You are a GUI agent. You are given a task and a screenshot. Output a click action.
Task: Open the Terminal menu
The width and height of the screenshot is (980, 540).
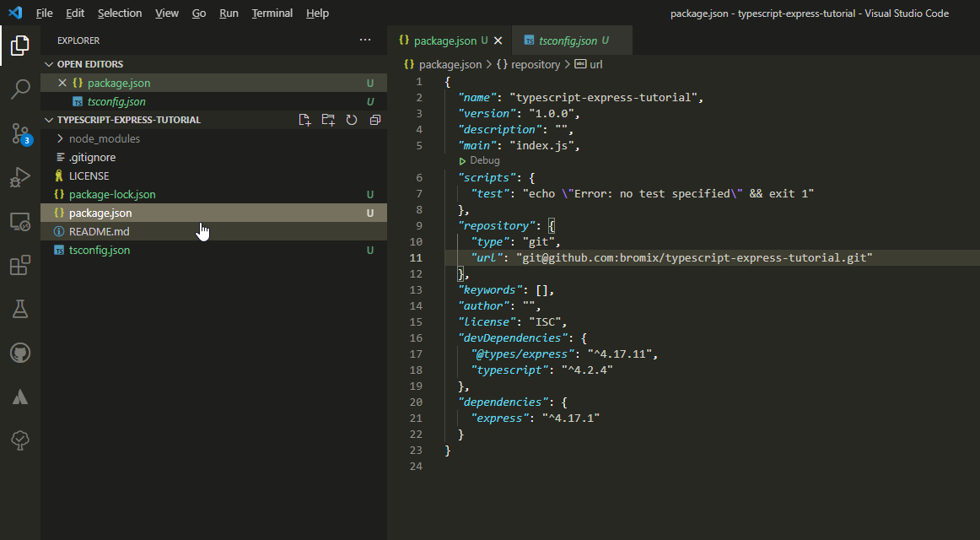pyautogui.click(x=272, y=13)
